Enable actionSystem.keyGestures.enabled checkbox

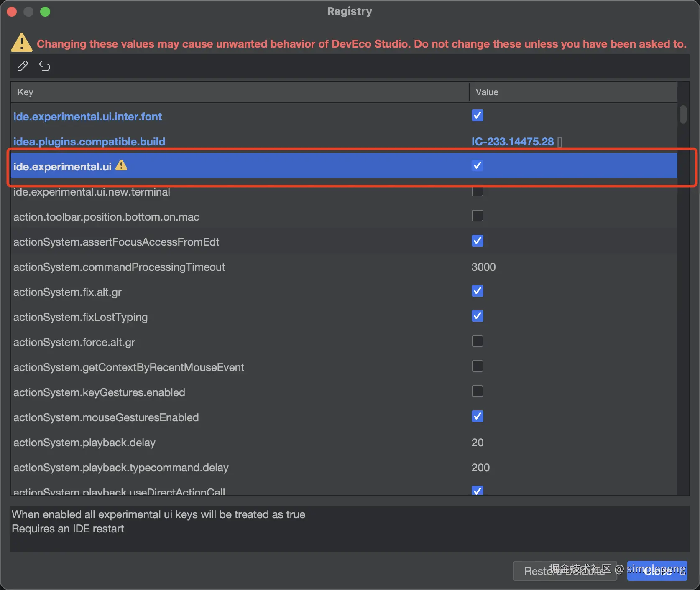[477, 392]
